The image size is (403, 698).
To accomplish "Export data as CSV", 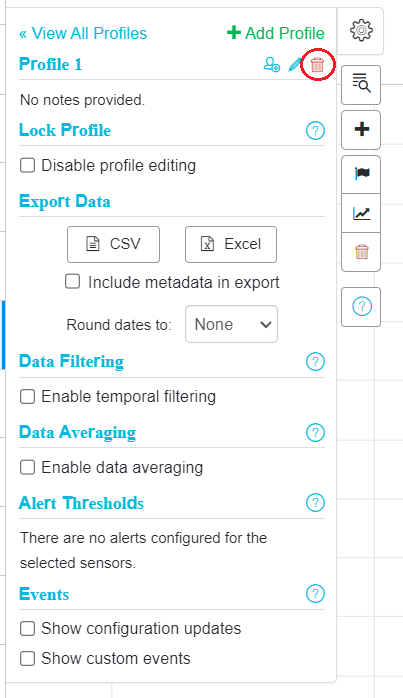I will pyautogui.click(x=113, y=244).
